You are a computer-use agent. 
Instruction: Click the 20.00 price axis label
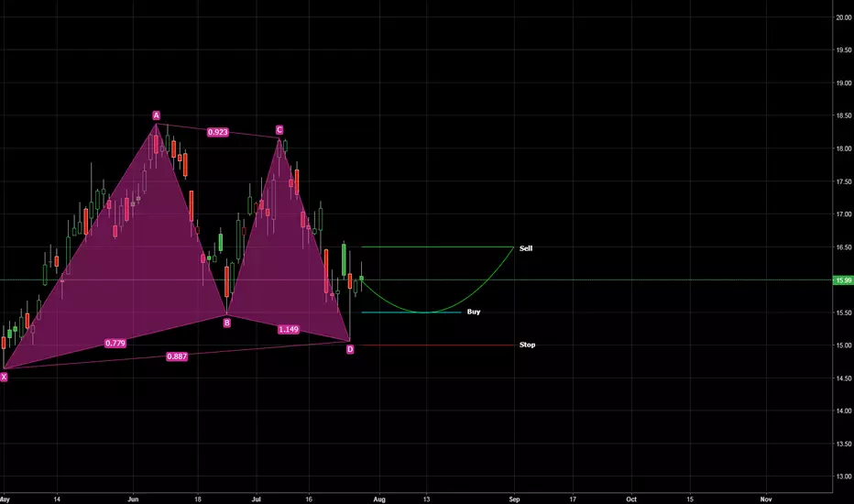coord(844,17)
